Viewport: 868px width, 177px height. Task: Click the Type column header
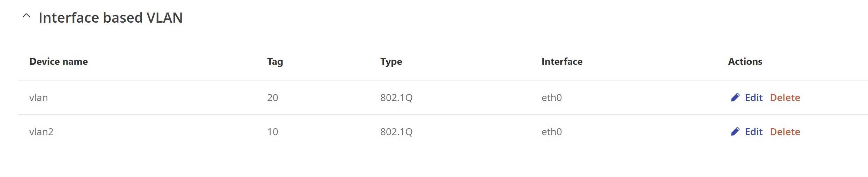pyautogui.click(x=391, y=62)
